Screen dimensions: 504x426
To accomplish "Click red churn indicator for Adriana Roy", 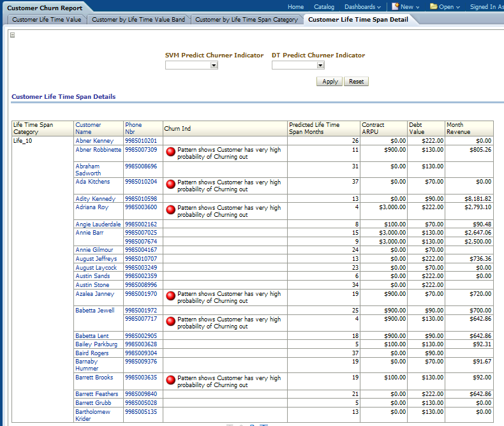I will point(170,210).
